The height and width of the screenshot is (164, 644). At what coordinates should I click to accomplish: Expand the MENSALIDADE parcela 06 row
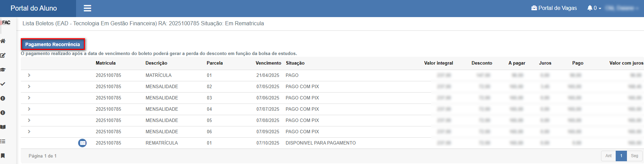[29, 132]
